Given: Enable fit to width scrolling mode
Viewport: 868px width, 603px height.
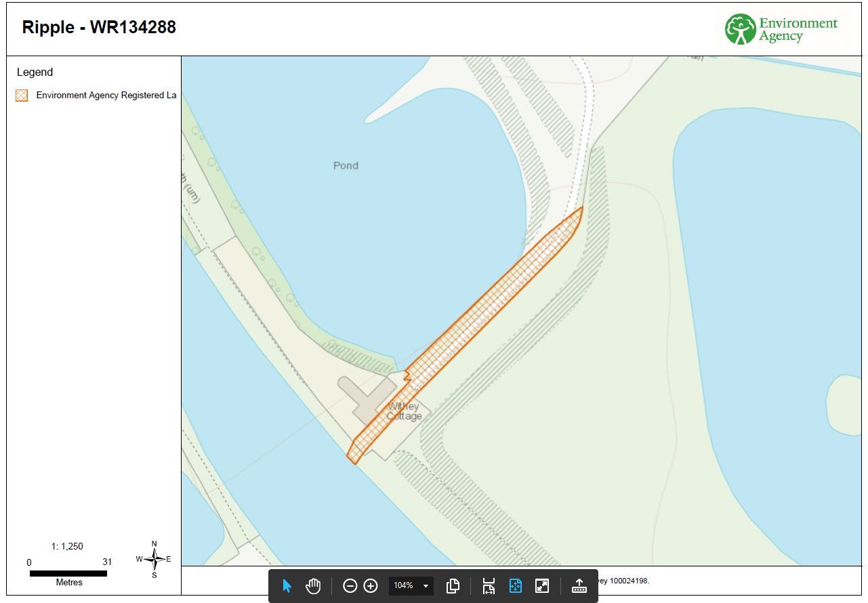Looking at the screenshot, I should pyautogui.click(x=489, y=586).
